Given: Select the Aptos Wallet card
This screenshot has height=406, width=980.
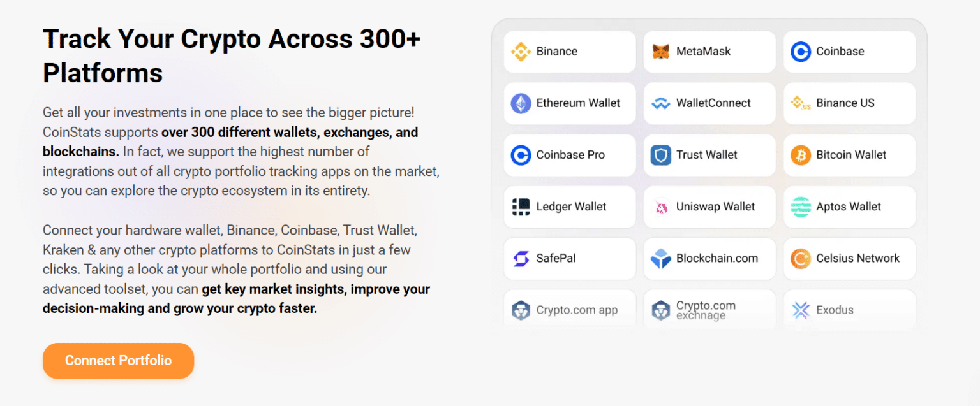Looking at the screenshot, I should (849, 207).
